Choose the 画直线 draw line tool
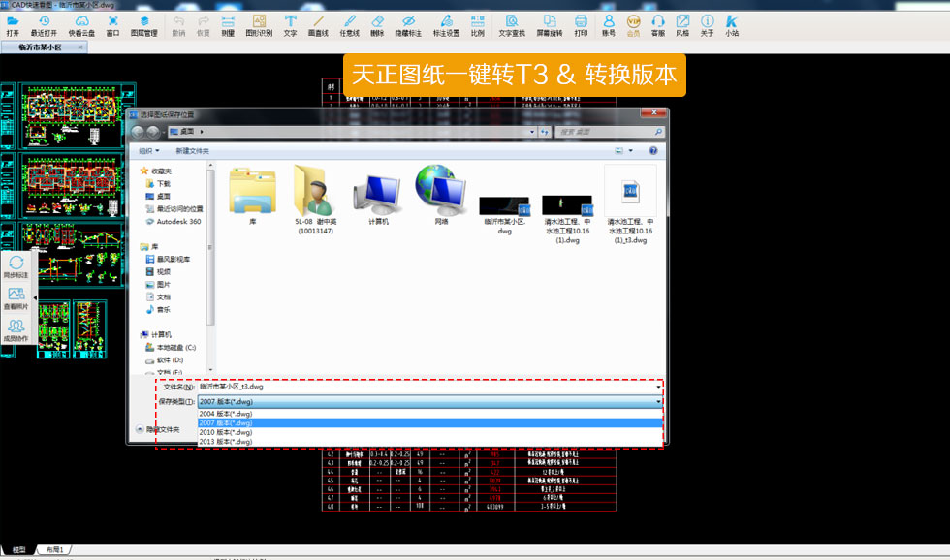The height and width of the screenshot is (560, 950). [318, 25]
